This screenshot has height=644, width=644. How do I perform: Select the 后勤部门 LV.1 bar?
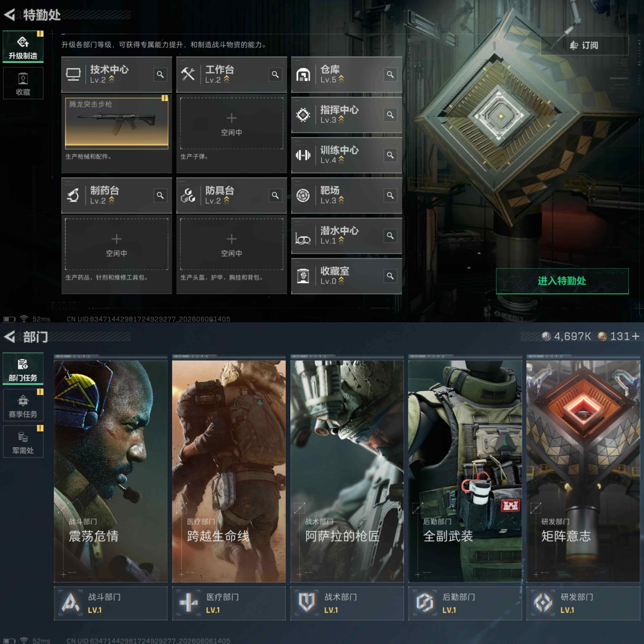pyautogui.click(x=465, y=603)
